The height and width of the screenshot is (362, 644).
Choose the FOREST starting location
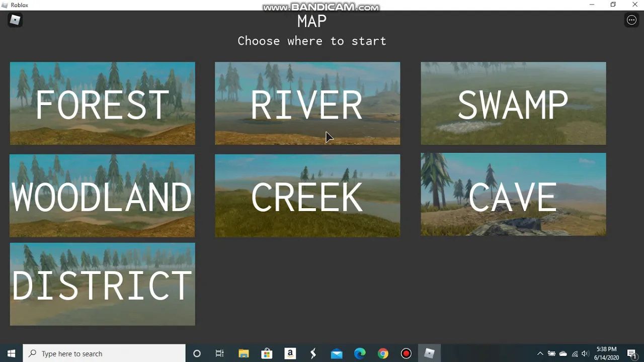pos(103,104)
